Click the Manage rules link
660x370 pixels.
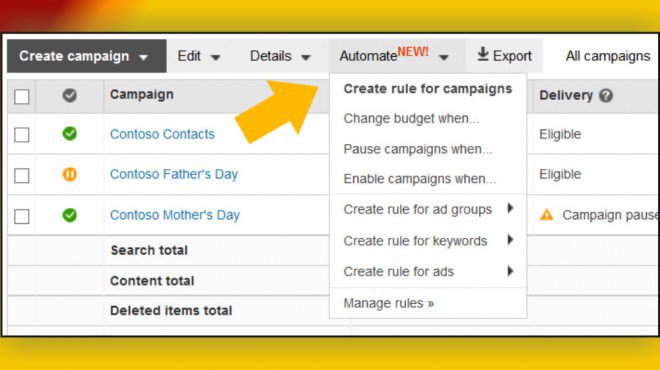pos(389,303)
